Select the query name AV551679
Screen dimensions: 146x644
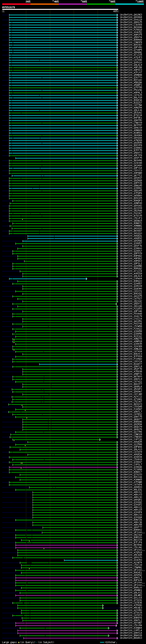[8, 7]
